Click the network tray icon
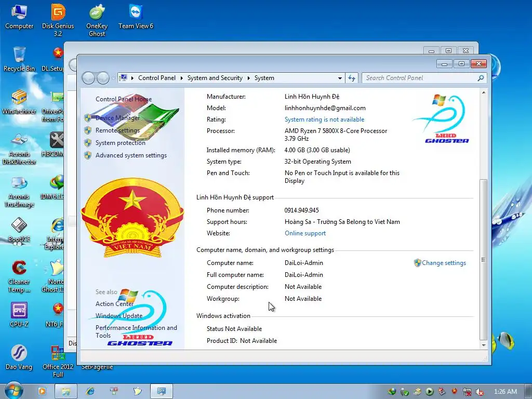This screenshot has width=532, height=399. pos(467,392)
